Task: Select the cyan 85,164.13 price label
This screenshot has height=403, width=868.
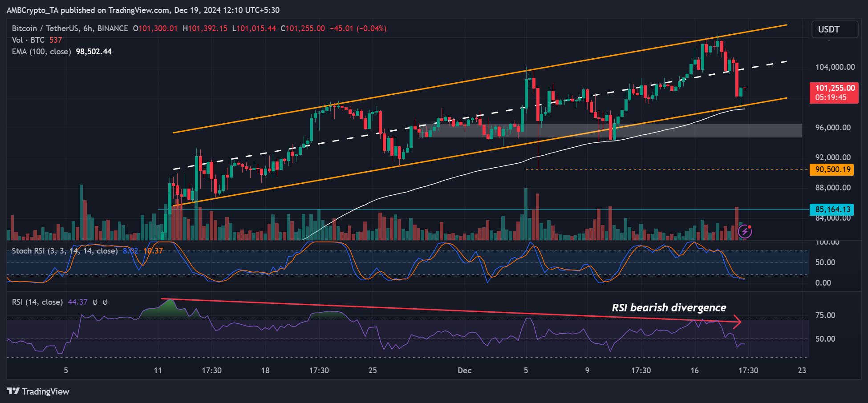Action: click(832, 210)
